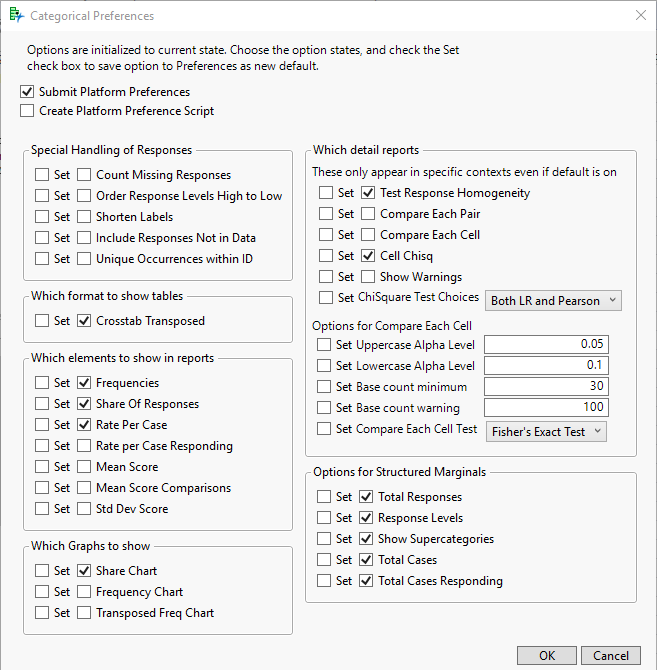Click the Uppercase Alpha Level field
This screenshot has height=670, width=657.
546,344
